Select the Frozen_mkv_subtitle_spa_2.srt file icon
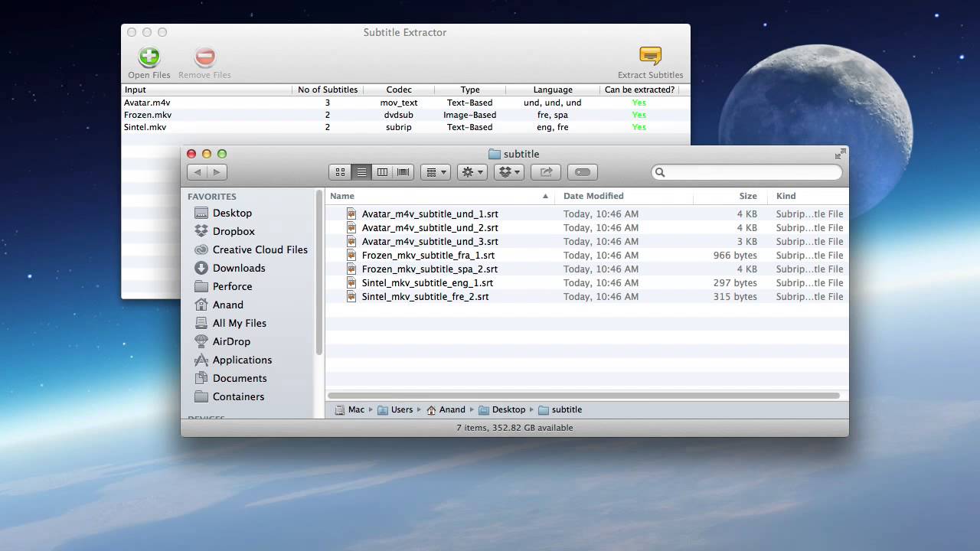 point(351,269)
